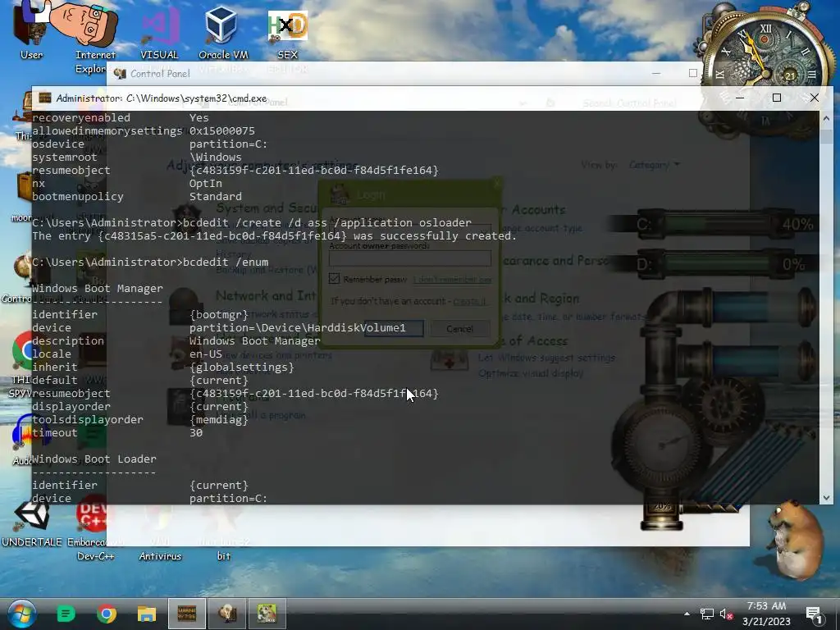840x630 pixels.
Task: Click the "bcdedit /enum" command line
Action: tap(226, 262)
